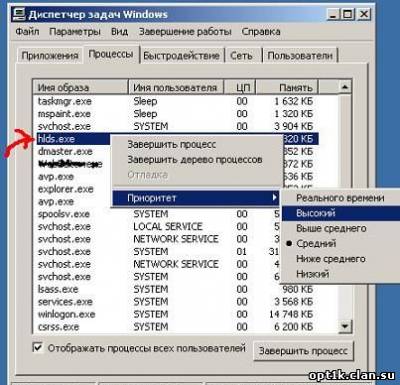The width and height of the screenshot is (400, 385).
Task: Switch to the Пользователи tab
Action: tap(300, 55)
